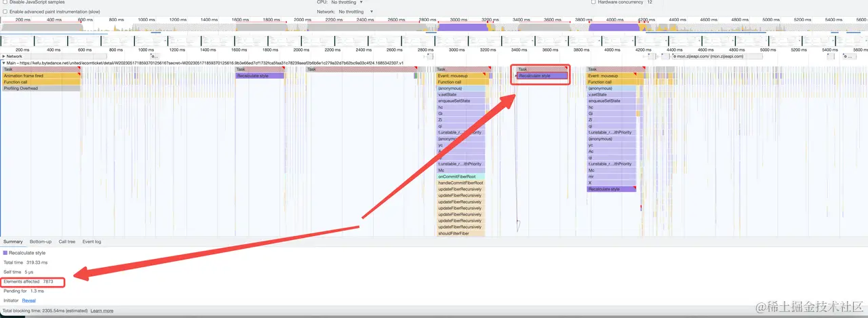Toggle Disable JavaScript samples checkbox

(5, 3)
